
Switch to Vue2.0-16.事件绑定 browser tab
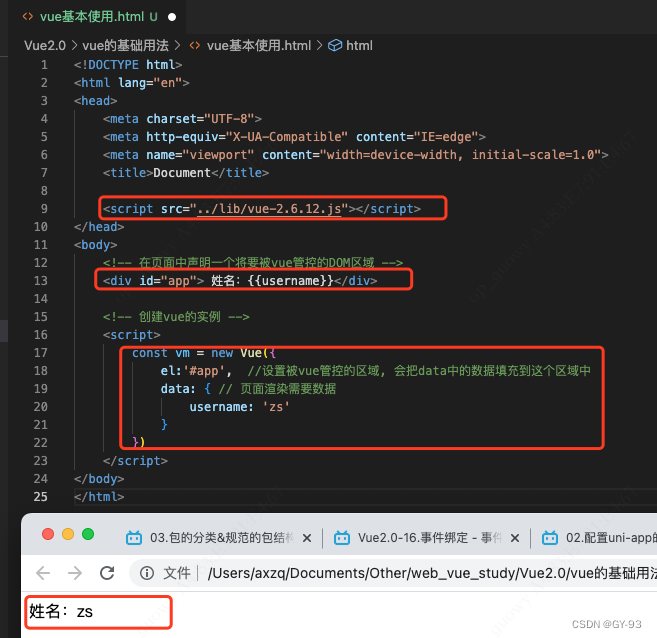coord(429,537)
